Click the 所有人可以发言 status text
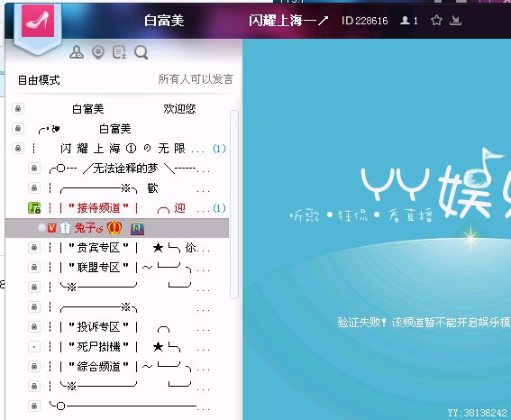This screenshot has height=420, width=511. [x=196, y=79]
